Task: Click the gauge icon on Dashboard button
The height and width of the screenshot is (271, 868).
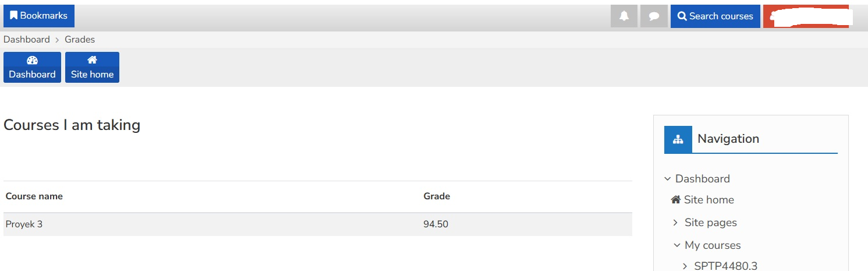Action: 32,61
